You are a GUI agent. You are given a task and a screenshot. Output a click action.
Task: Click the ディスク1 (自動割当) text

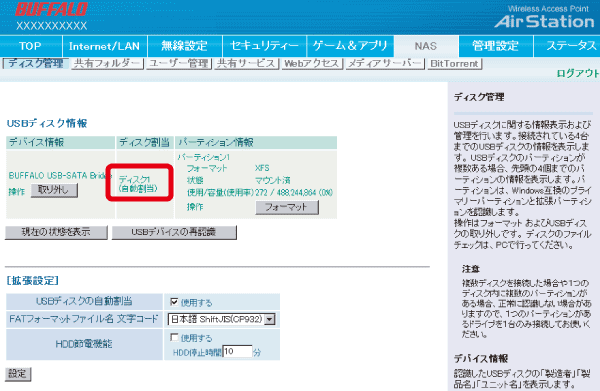tap(138, 184)
